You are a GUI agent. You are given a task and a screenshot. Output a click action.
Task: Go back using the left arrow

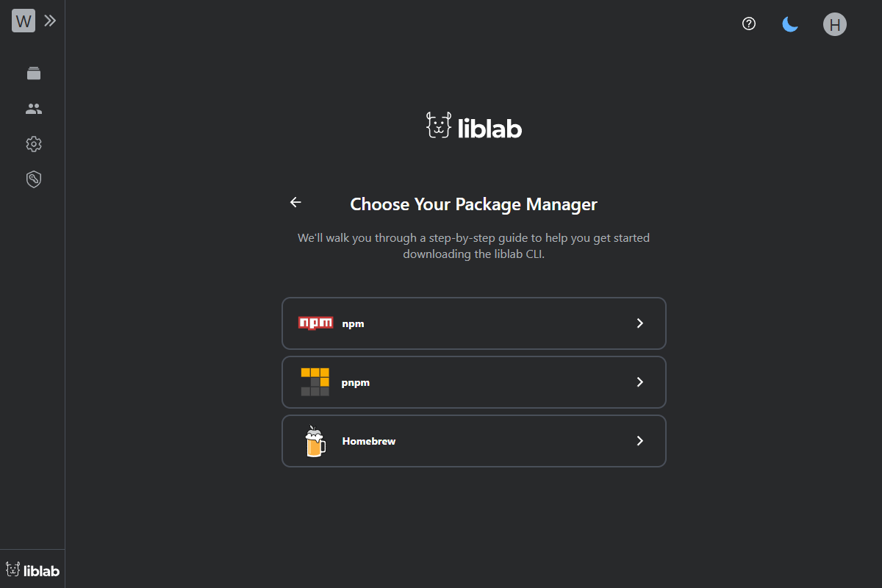click(x=295, y=202)
